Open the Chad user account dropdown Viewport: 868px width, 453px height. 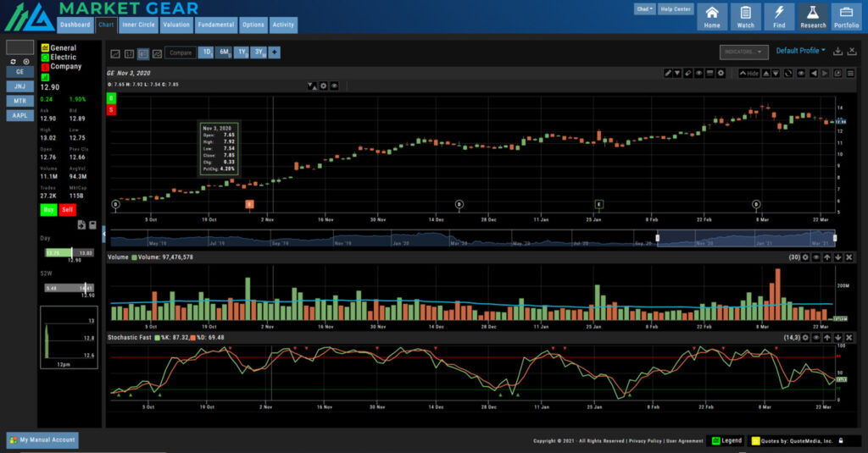click(644, 9)
